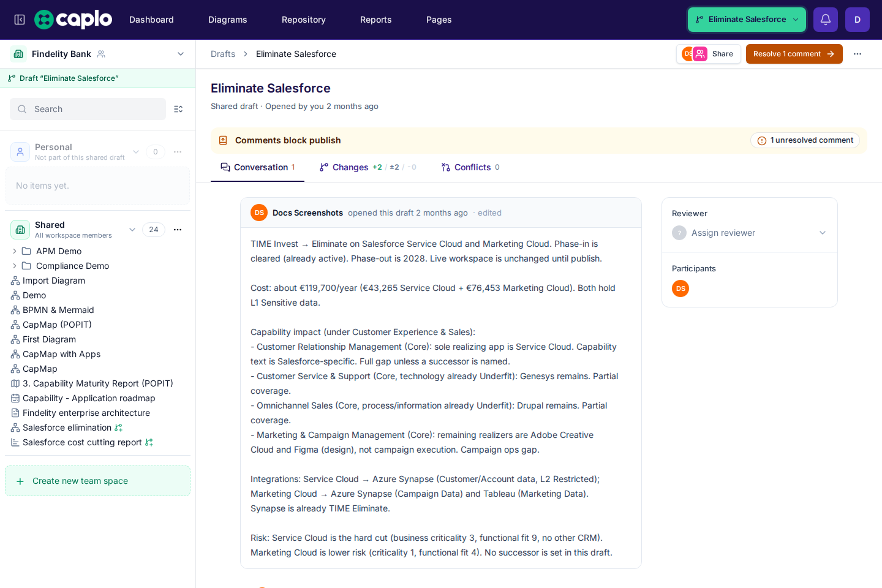Image resolution: width=882 pixels, height=588 pixels.
Task: Open Findelity enterprise architecture page
Action: click(86, 413)
